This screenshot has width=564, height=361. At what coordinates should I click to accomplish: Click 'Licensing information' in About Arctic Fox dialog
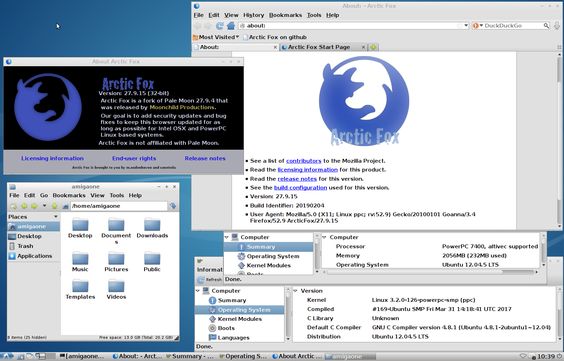tap(53, 158)
